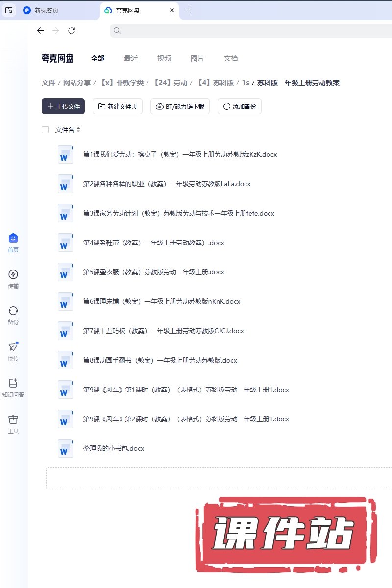
Task: Tick the select-all checkbox beside 文件名
Action: tap(45, 130)
